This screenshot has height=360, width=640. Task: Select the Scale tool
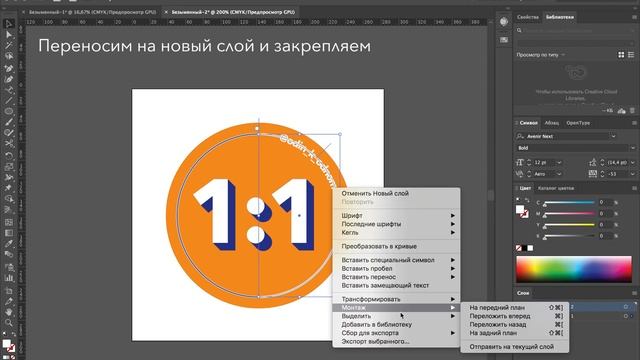coord(9,167)
